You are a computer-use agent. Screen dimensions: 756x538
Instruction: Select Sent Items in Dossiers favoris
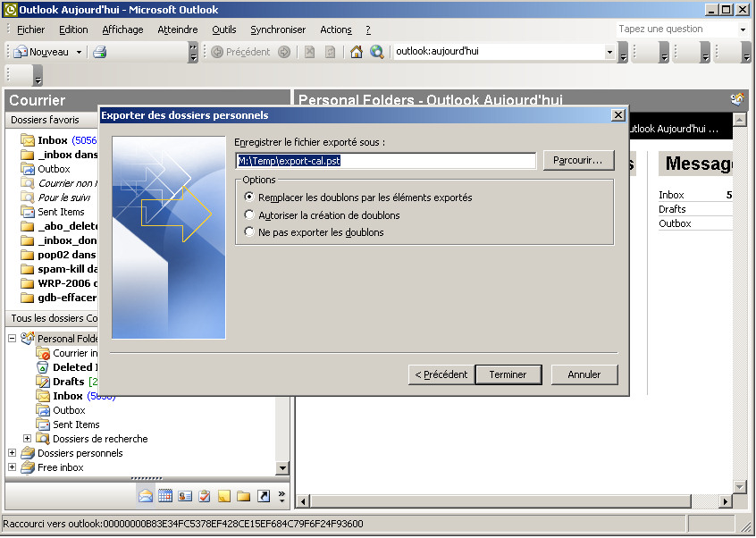(x=53, y=212)
